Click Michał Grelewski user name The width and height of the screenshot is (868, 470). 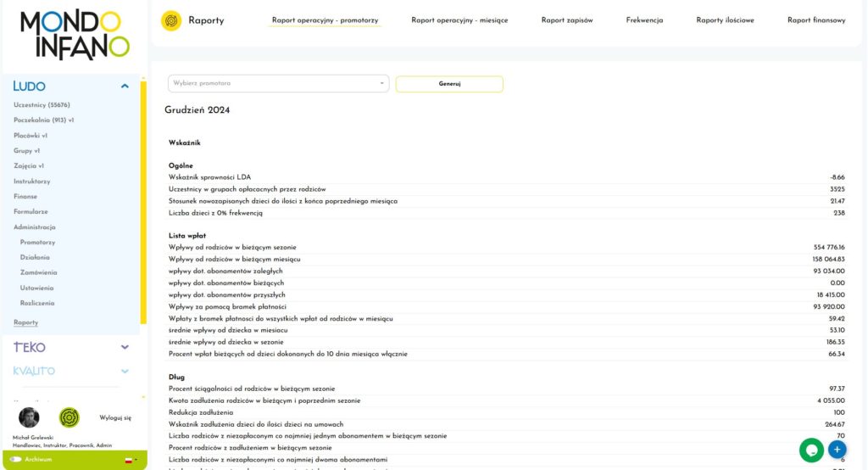tap(33, 438)
